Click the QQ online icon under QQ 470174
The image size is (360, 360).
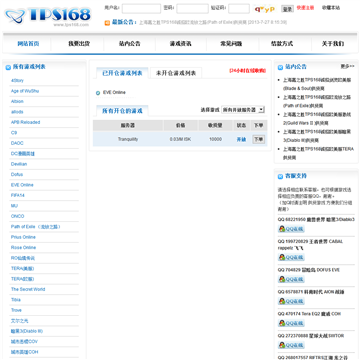coord(291,323)
